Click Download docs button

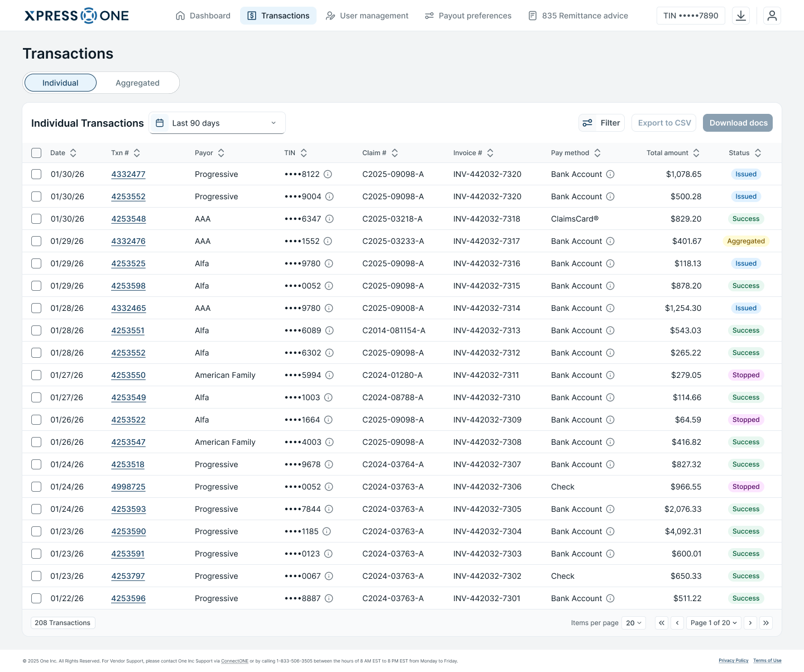coord(738,123)
